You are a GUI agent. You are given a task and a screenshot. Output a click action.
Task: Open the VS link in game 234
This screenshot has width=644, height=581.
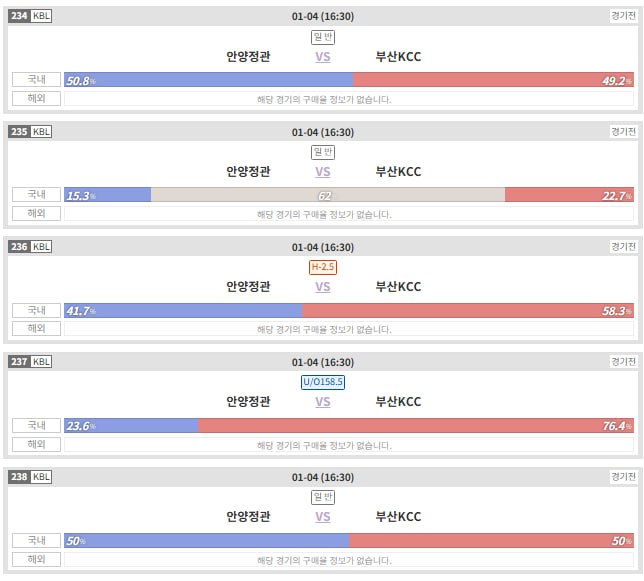tap(323, 57)
